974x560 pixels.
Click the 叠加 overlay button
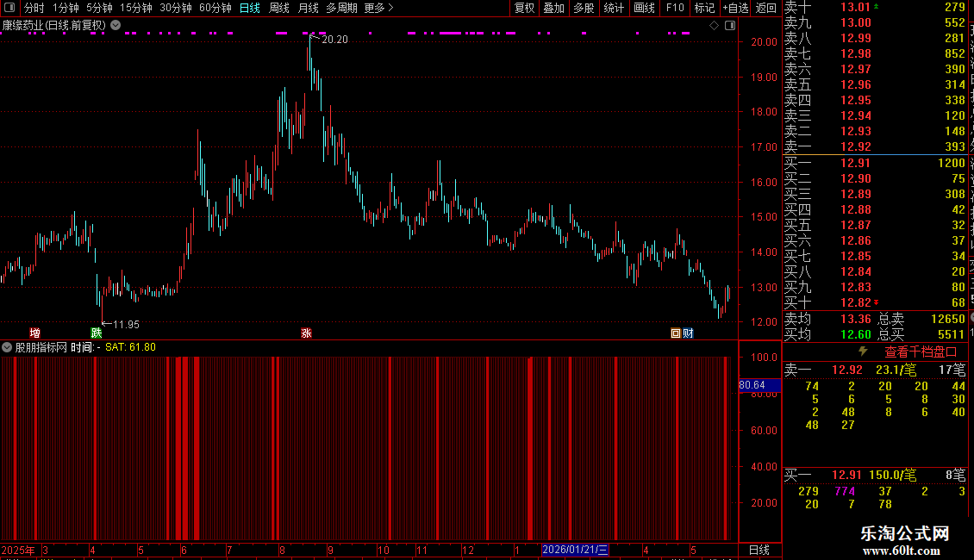(553, 8)
